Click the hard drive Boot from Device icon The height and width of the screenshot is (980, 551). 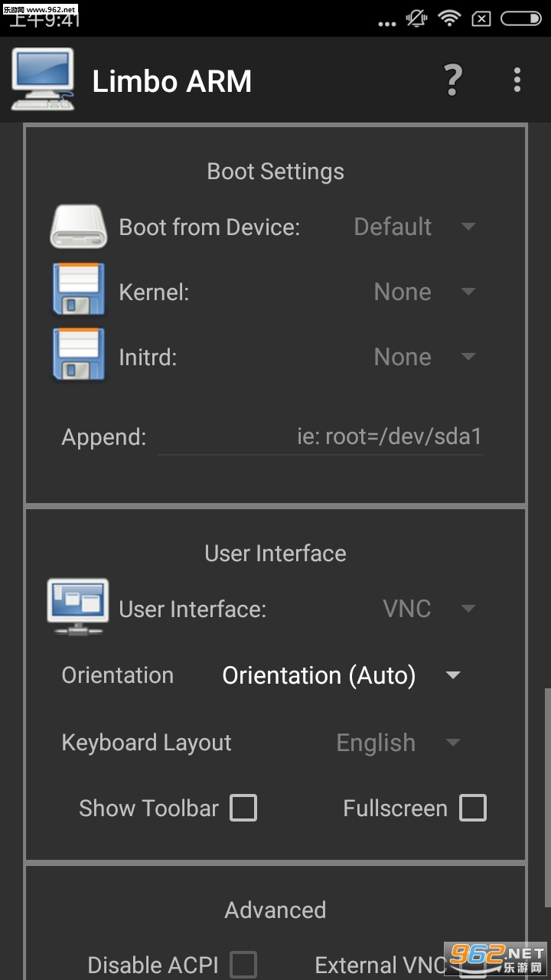[77, 227]
